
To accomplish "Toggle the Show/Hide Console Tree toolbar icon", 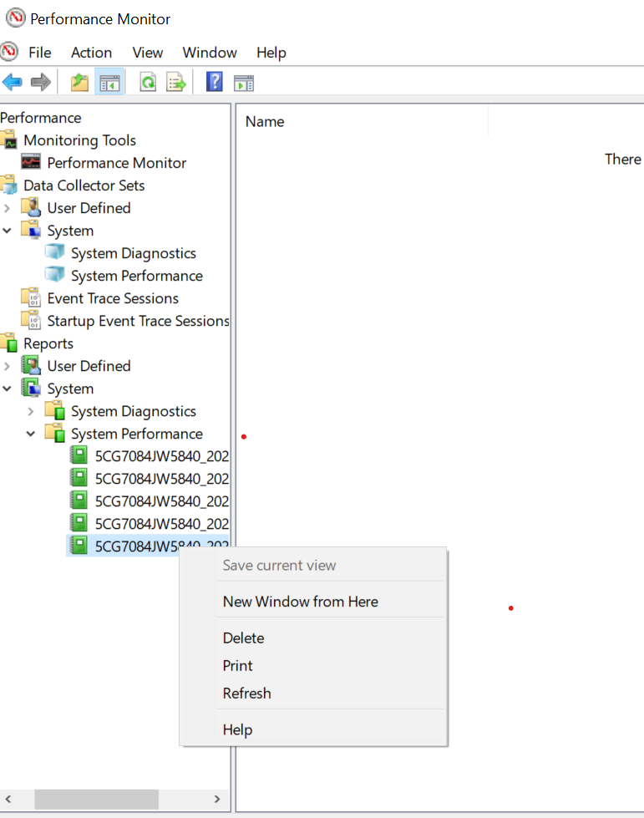I will [109, 82].
